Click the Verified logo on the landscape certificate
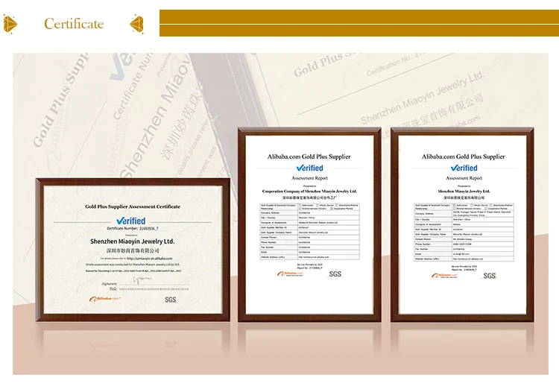This screenshot has width=559, height=392. (x=131, y=221)
